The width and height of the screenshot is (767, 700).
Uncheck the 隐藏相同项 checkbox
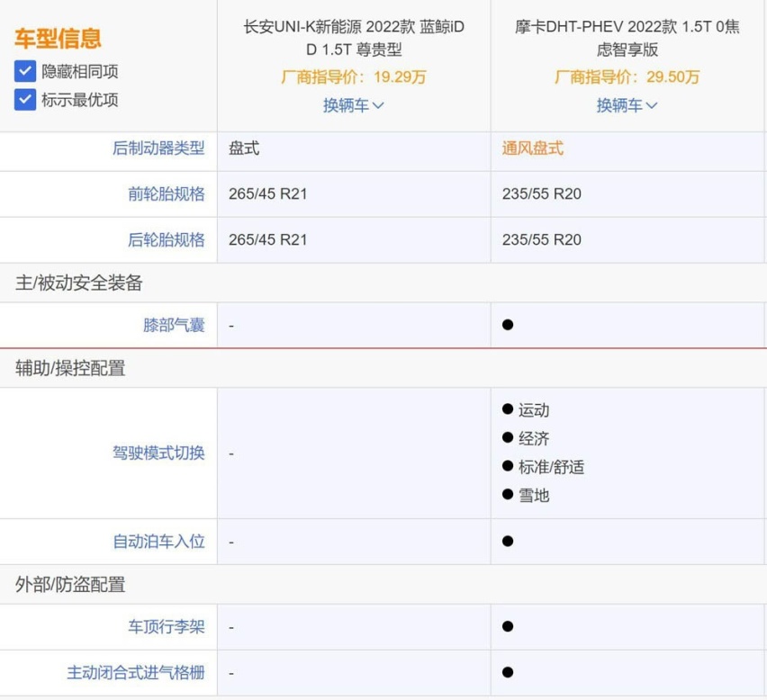25,71
